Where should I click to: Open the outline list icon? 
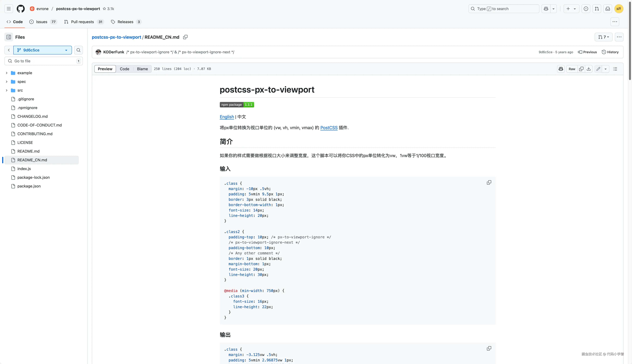(x=615, y=69)
